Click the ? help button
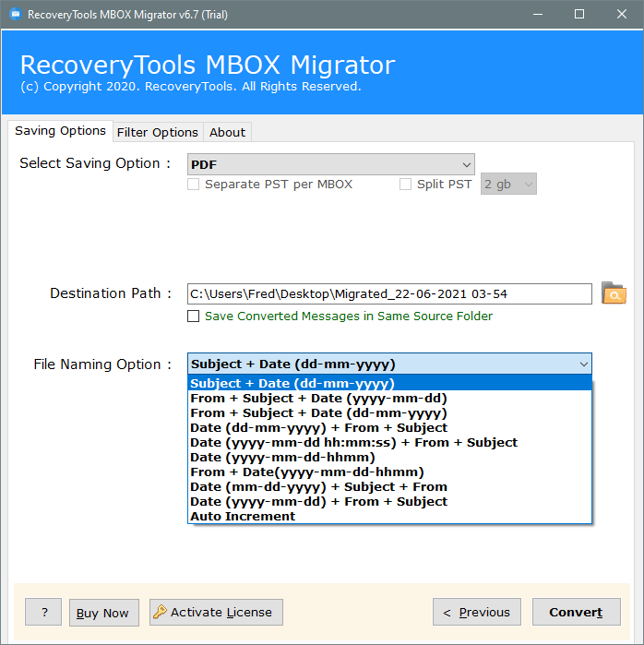This screenshot has width=644, height=645. pos(43,612)
